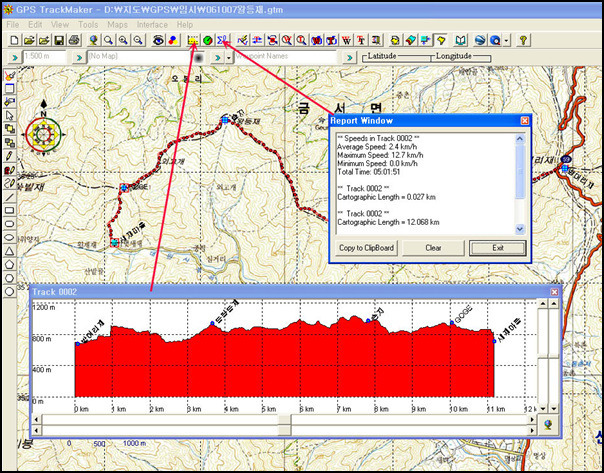The image size is (604, 473).
Task: Select the triangle drawing tool
Action: [x=10, y=251]
